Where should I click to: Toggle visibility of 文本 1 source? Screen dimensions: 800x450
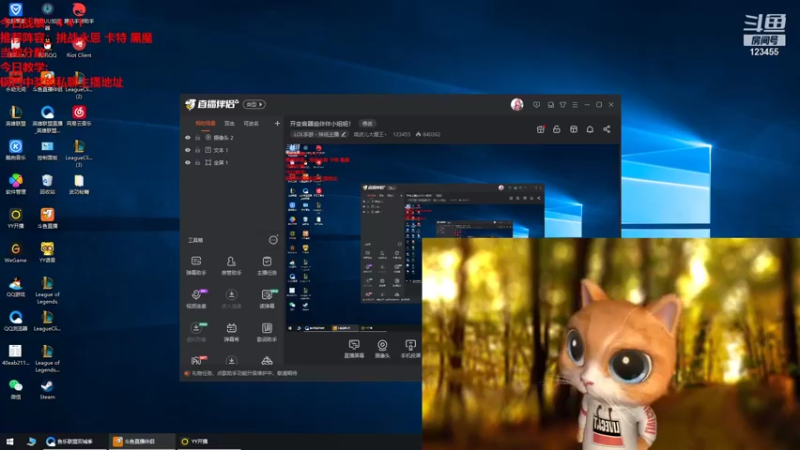188,150
